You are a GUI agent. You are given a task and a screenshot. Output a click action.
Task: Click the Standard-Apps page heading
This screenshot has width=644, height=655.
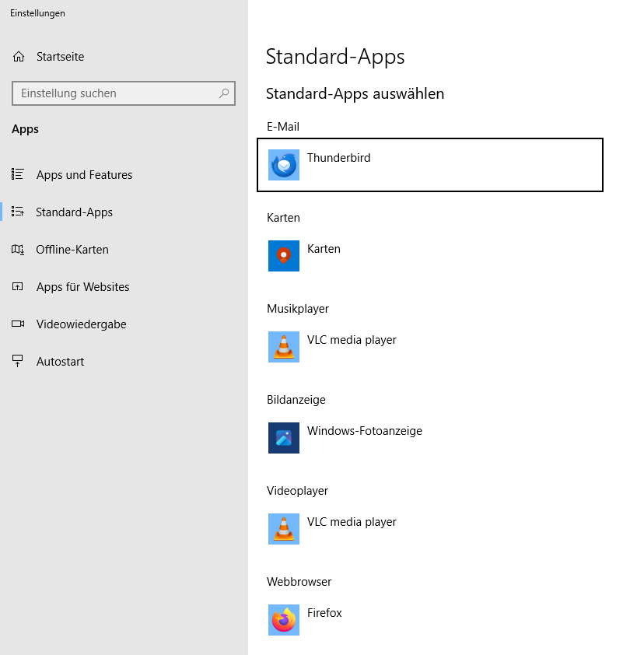coord(335,56)
